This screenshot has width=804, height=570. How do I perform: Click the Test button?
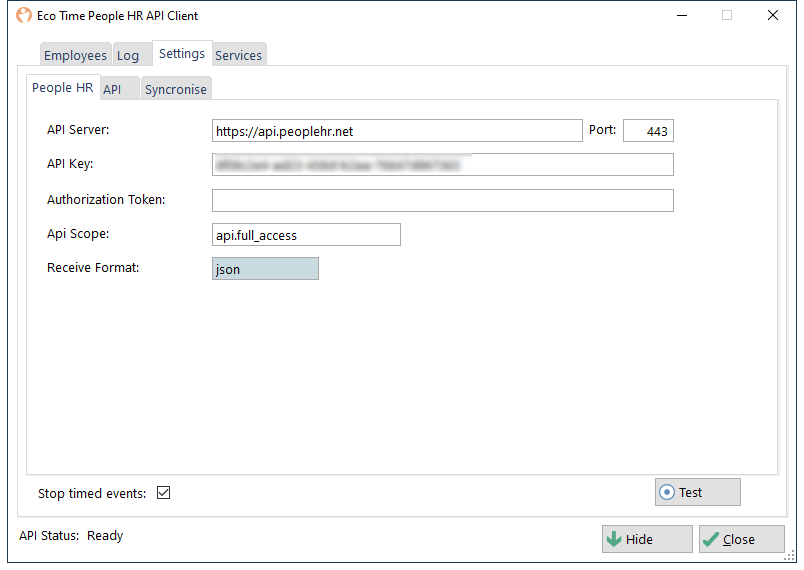pyautogui.click(x=697, y=492)
